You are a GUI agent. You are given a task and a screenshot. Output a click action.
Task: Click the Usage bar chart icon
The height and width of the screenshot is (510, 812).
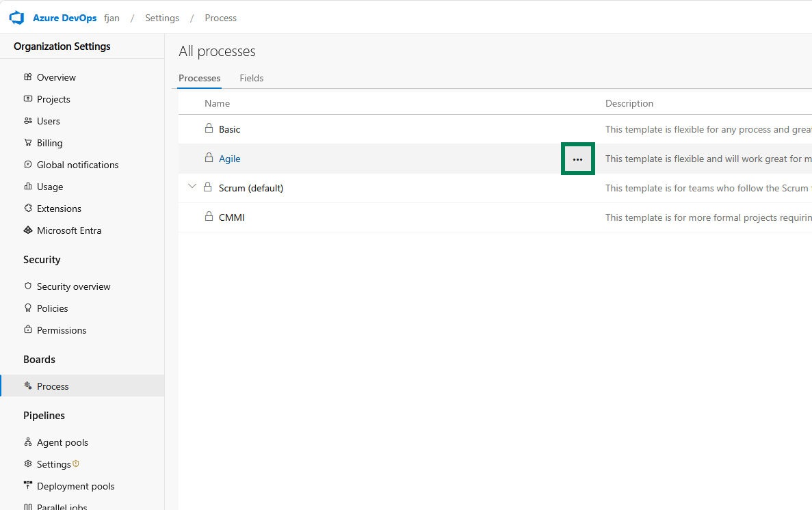click(27, 187)
